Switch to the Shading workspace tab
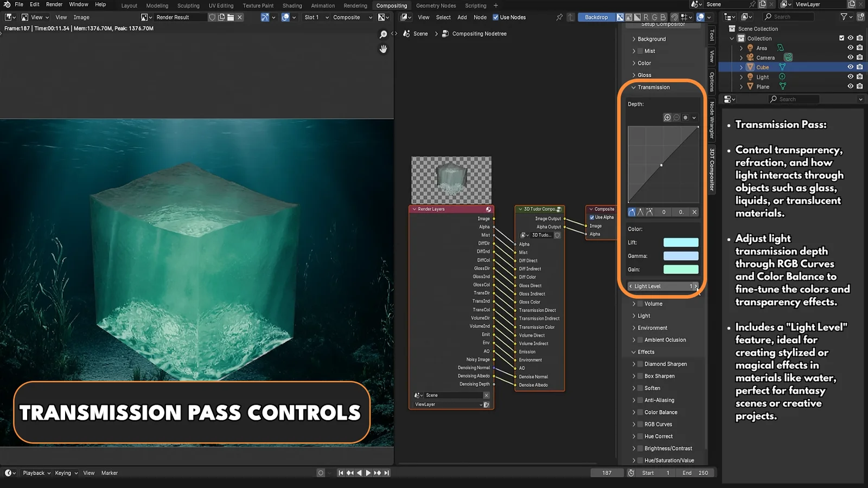Image resolution: width=868 pixels, height=488 pixels. (292, 5)
